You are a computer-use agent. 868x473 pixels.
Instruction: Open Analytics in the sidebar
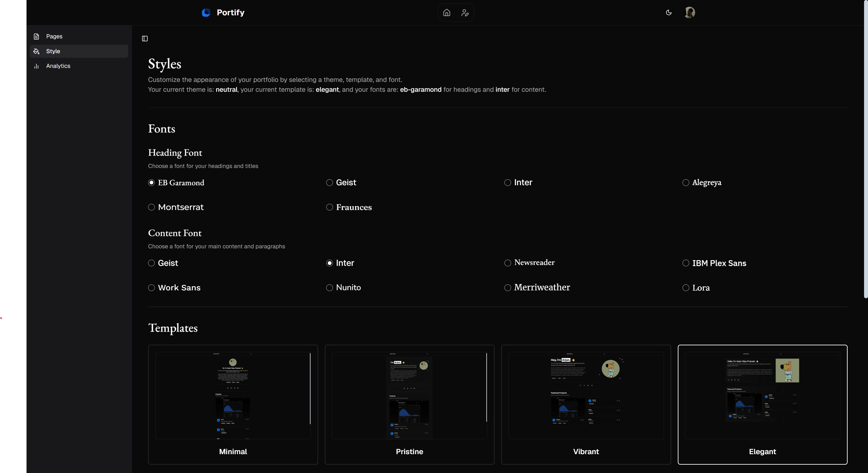pyautogui.click(x=79, y=66)
